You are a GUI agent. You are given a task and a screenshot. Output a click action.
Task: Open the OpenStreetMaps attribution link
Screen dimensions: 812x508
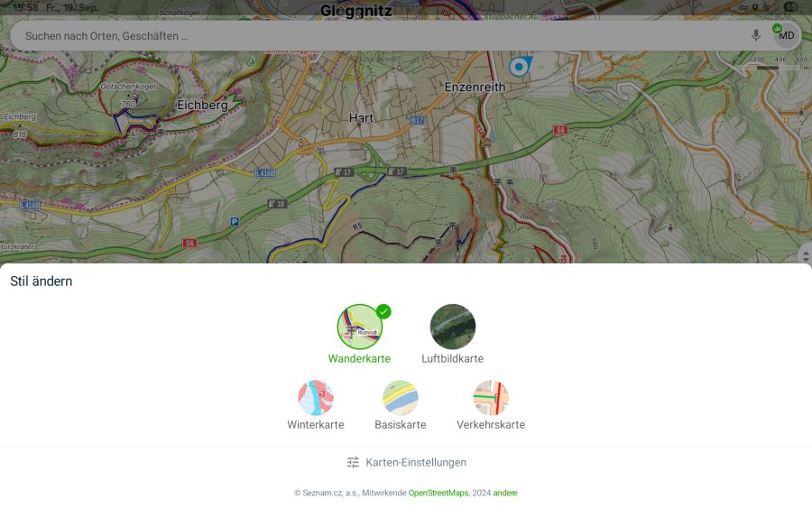[438, 493]
